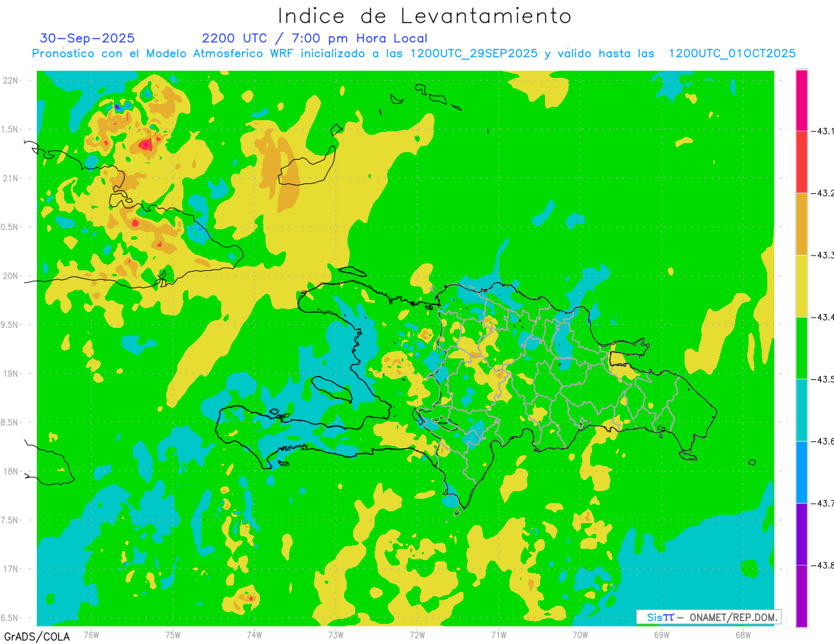The image size is (834, 644).
Task: Click the 2200 UTC / 7:00 pm Hora Local text
Action: click(315, 38)
